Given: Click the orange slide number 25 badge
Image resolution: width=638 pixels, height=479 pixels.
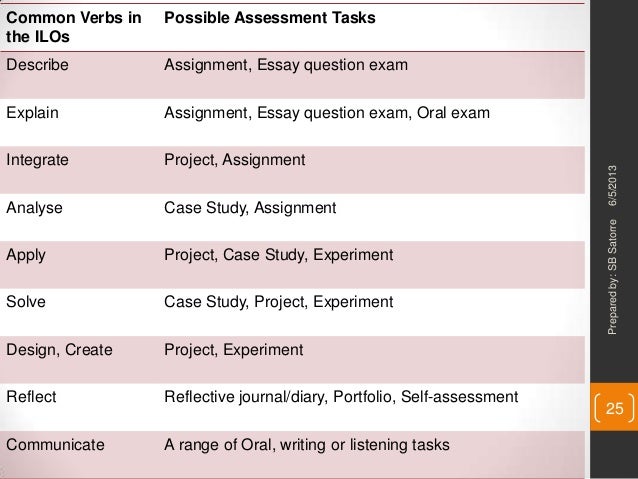Looking at the screenshot, I should pos(614,407).
